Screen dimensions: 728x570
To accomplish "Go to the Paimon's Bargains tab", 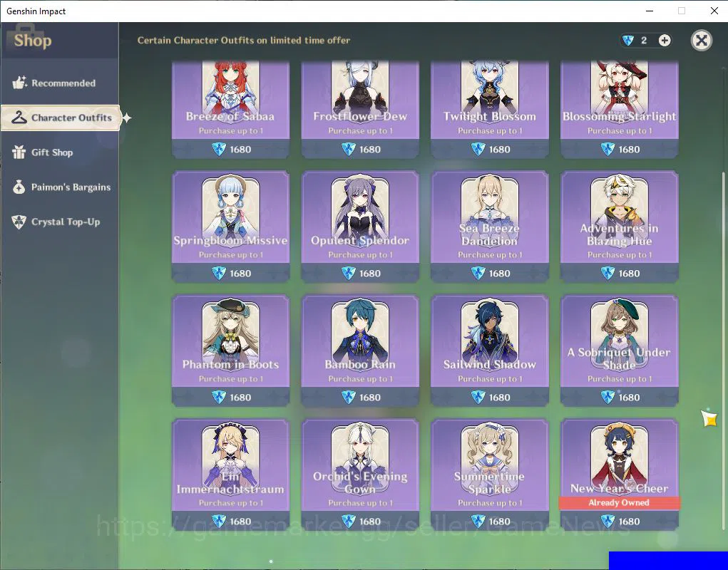I will pyautogui.click(x=59, y=187).
